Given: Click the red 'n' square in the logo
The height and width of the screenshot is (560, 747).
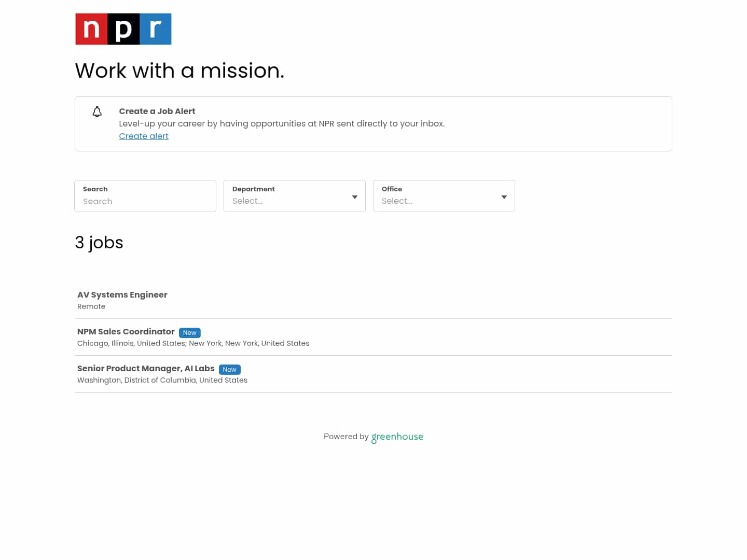Looking at the screenshot, I should click(91, 29).
